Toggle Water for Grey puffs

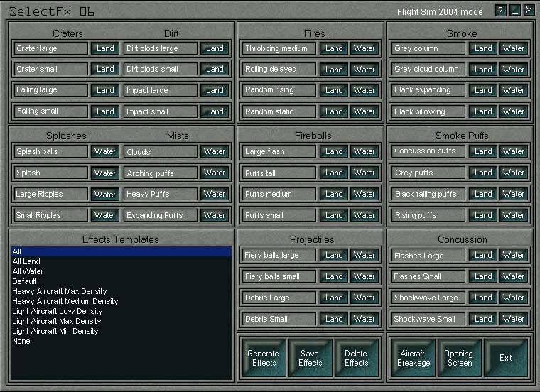point(513,173)
